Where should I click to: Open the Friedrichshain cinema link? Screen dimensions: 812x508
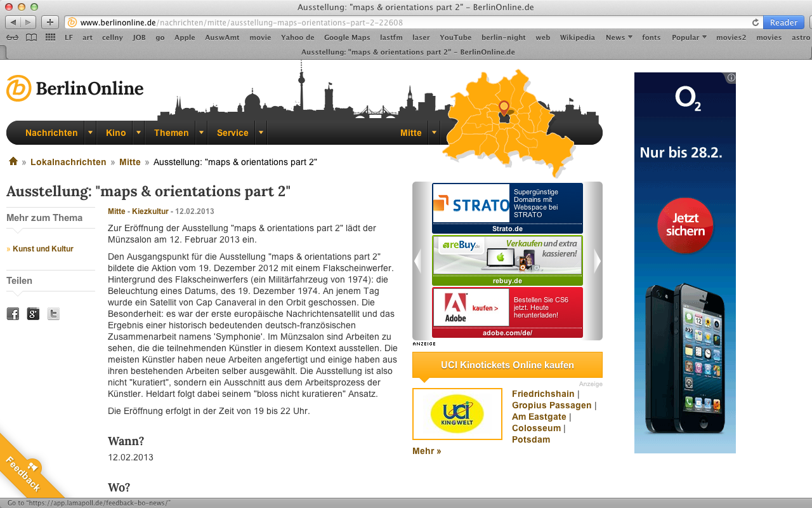point(543,394)
